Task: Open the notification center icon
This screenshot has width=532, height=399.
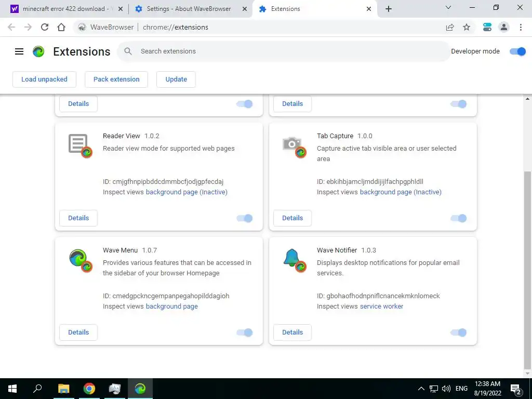Action: point(516,389)
